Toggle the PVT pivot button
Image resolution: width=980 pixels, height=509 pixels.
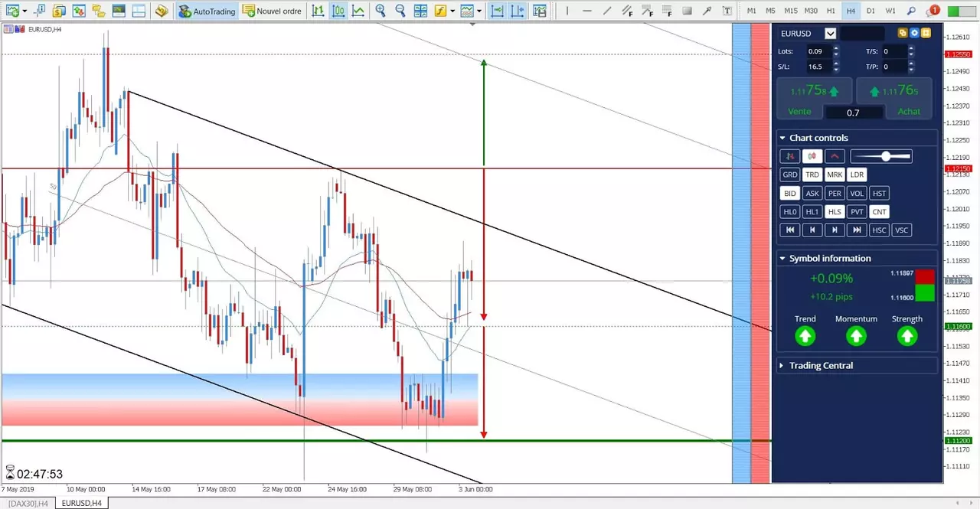pyautogui.click(x=857, y=212)
